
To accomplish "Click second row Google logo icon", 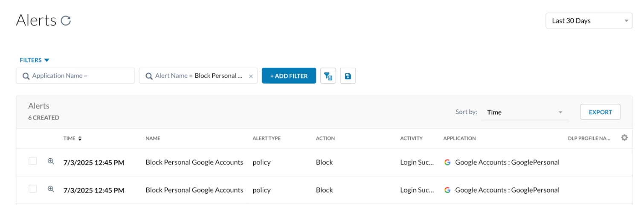I will click(x=447, y=190).
